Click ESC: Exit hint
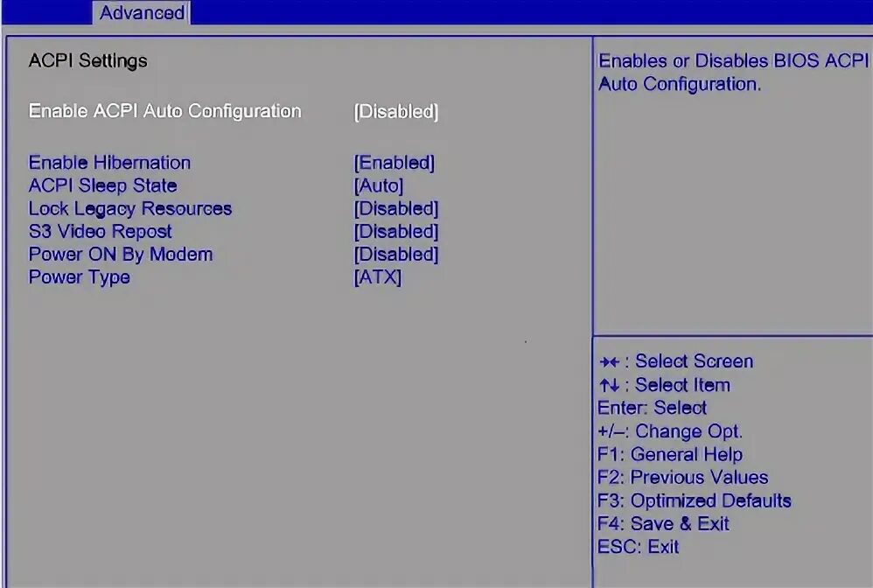 638,547
